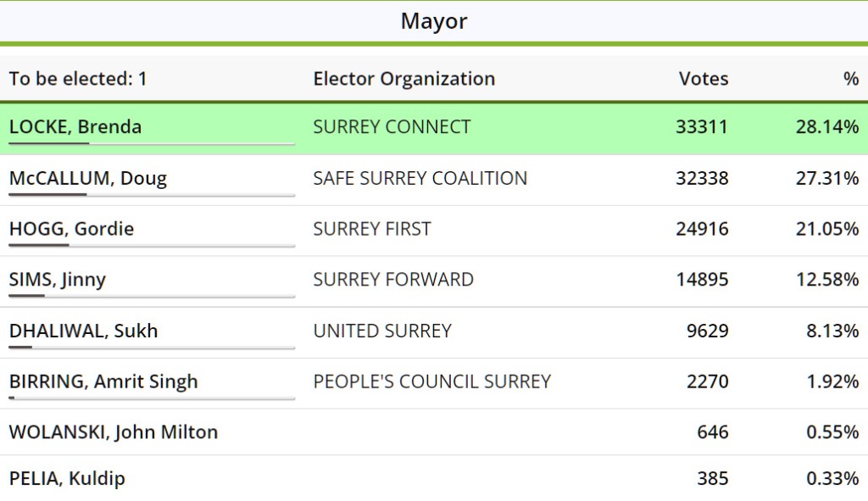Click the Elector Organization column header
Image resolution: width=868 pixels, height=501 pixels.
click(404, 79)
